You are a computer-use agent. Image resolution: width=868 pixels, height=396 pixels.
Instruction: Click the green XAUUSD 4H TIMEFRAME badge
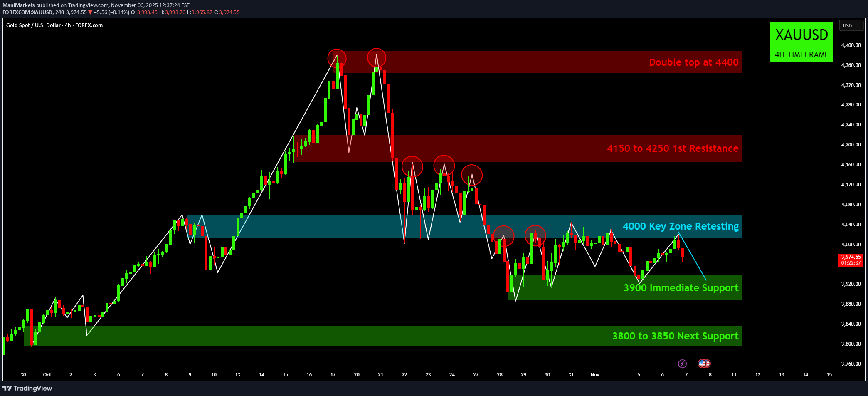tap(801, 42)
